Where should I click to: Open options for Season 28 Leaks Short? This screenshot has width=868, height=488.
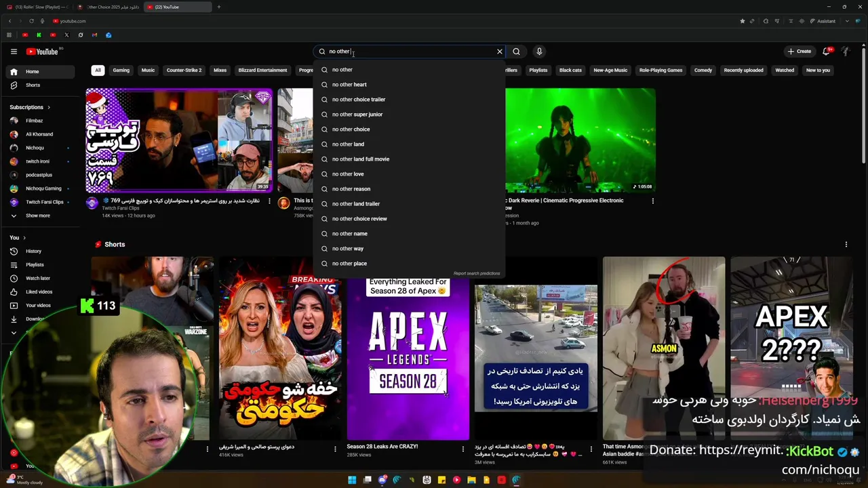pyautogui.click(x=463, y=449)
